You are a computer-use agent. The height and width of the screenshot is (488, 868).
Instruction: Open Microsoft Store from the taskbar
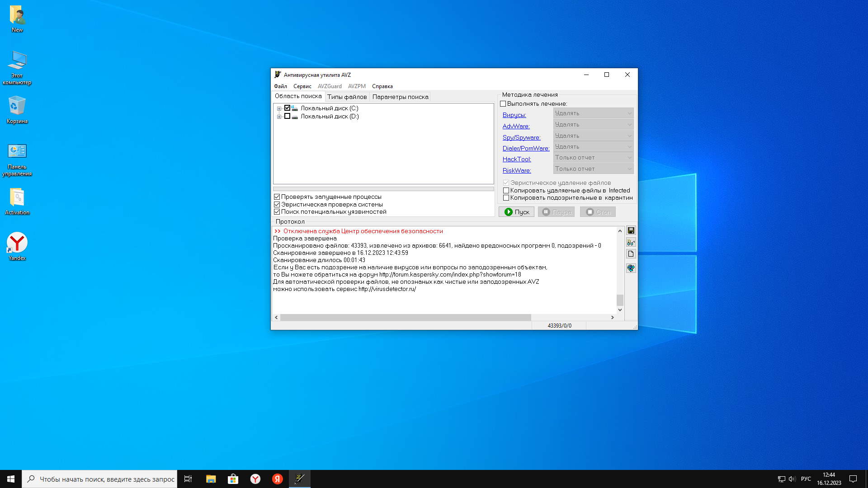coord(233,479)
